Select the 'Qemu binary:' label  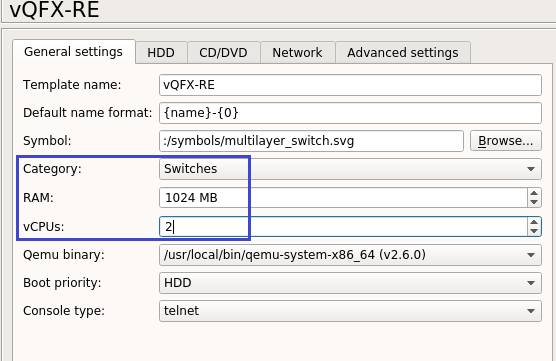pyautogui.click(x=64, y=255)
